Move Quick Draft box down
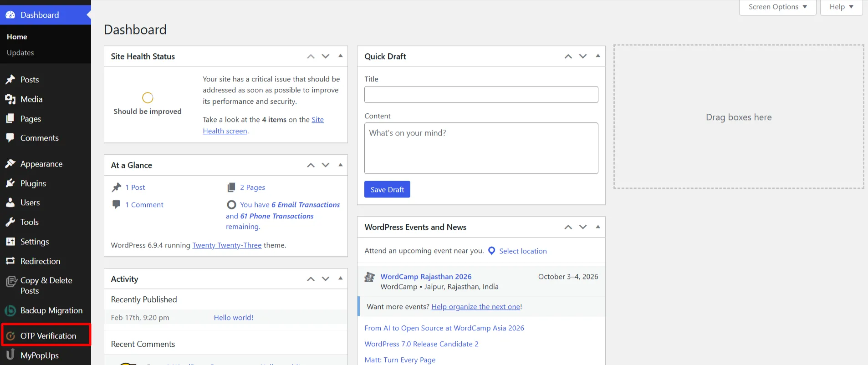 (583, 56)
